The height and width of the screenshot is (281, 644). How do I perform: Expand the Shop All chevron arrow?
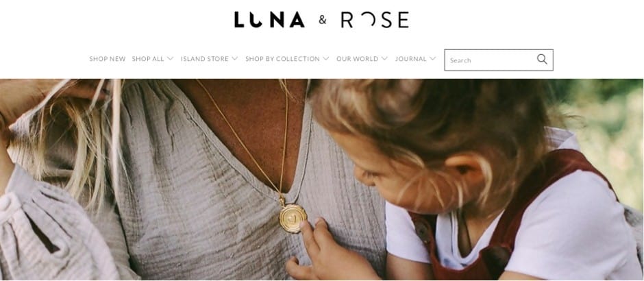click(170, 59)
